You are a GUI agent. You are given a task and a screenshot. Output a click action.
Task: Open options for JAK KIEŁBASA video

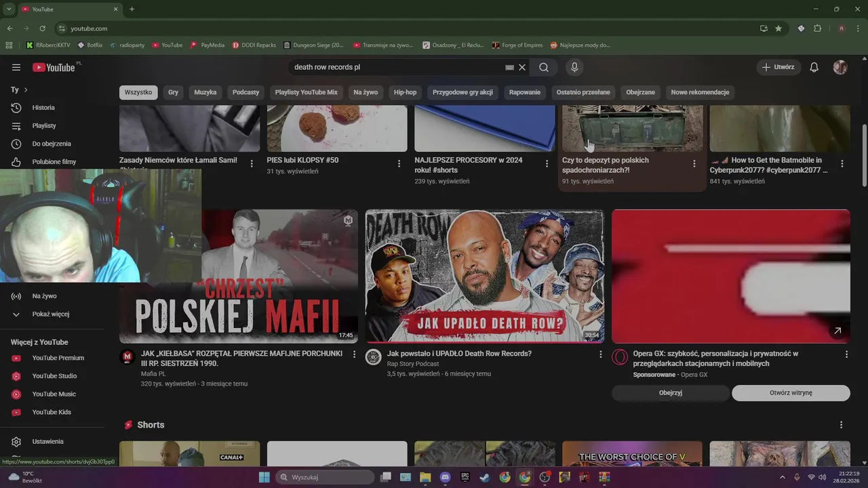click(354, 354)
